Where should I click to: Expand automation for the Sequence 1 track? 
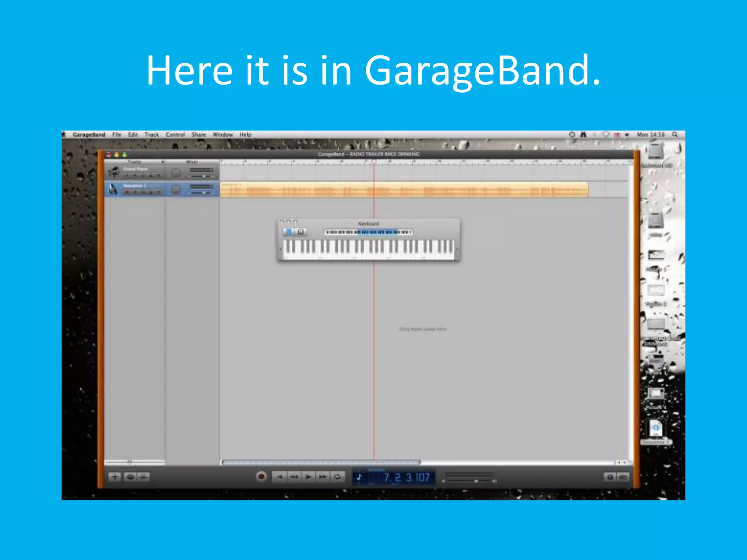pyautogui.click(x=159, y=192)
